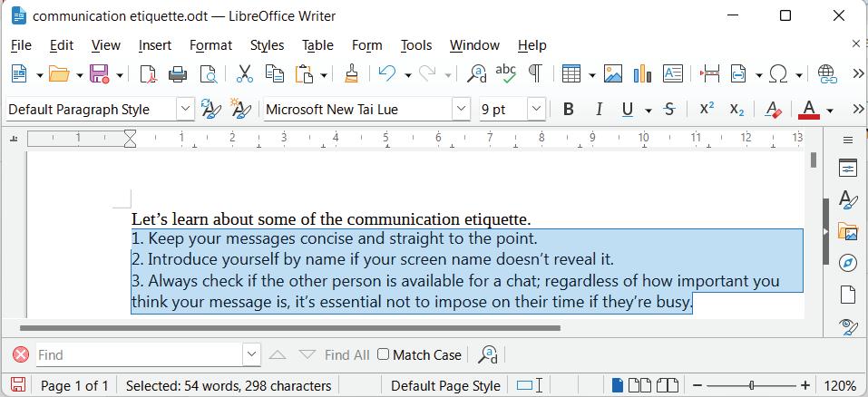The image size is (868, 397).
Task: Insert an image
Action: [x=613, y=73]
